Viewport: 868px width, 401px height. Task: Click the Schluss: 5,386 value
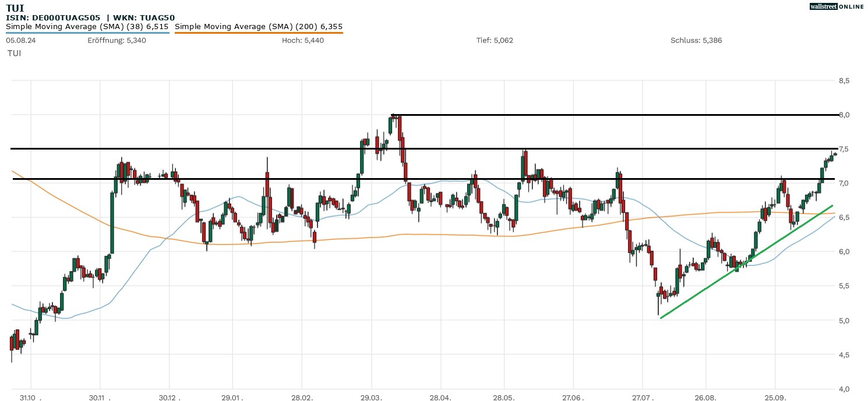[696, 40]
